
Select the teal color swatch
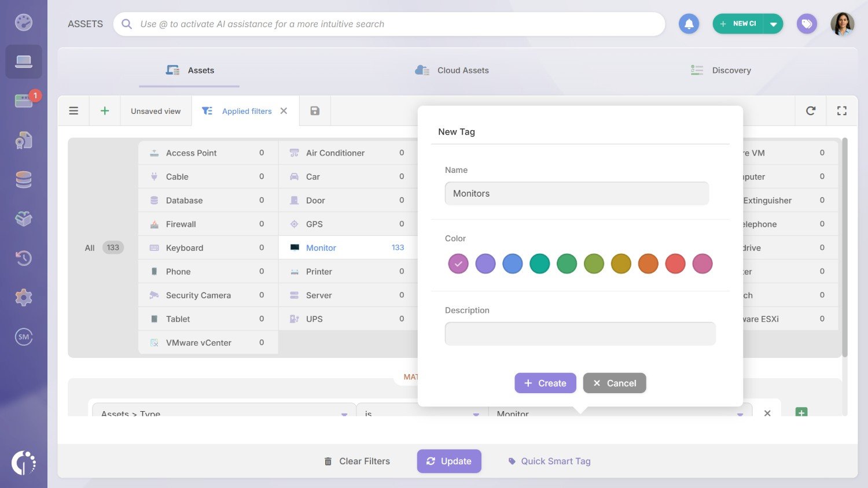coord(539,263)
